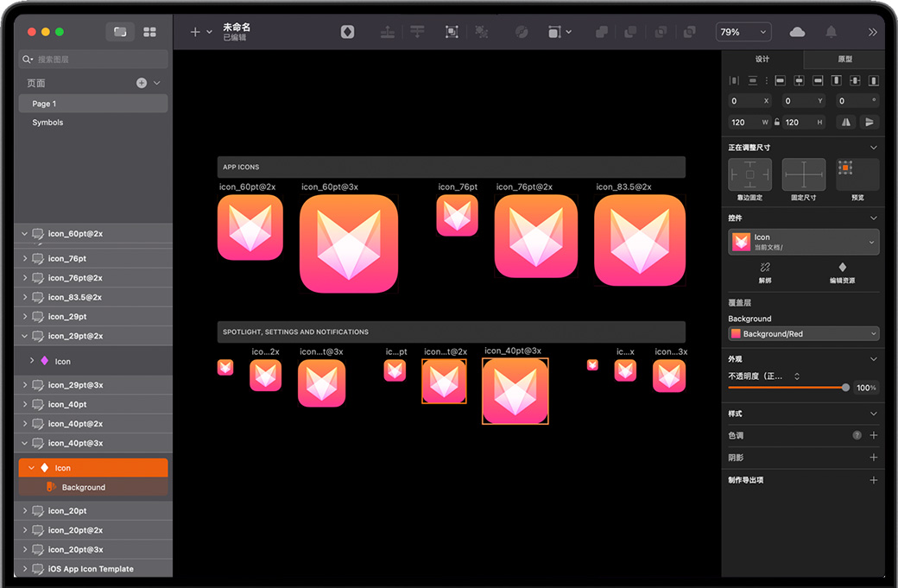Click the create symbol diamond toolbar icon
This screenshot has width=898, height=588.
[347, 32]
